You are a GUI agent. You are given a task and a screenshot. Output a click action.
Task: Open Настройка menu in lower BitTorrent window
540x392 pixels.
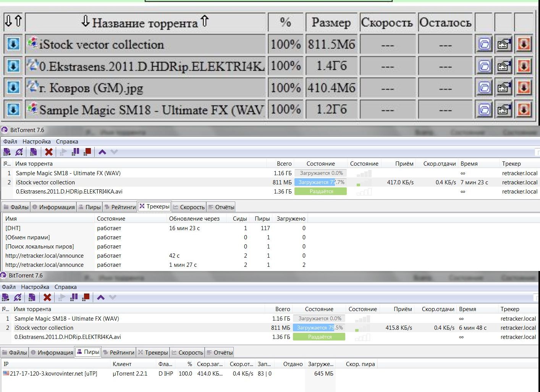tap(35, 287)
